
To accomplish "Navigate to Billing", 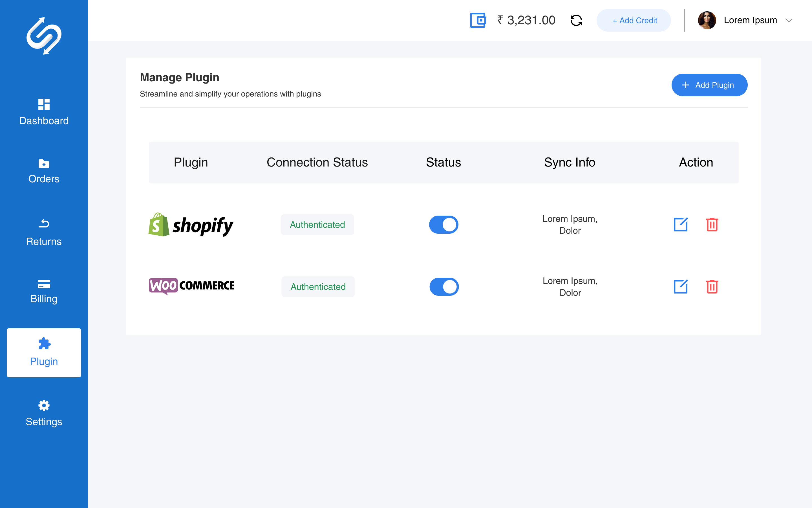I will [44, 292].
